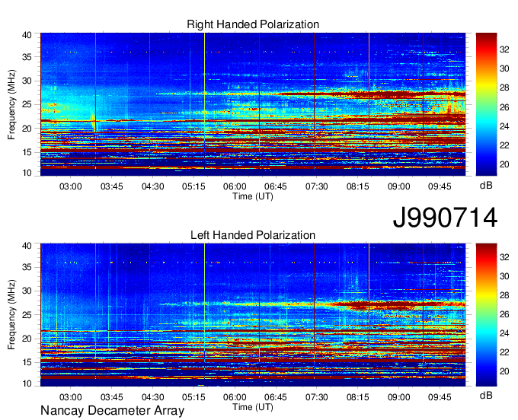
Task: Click the 05:15 time tick on right-handed plot
Action: [193, 186]
